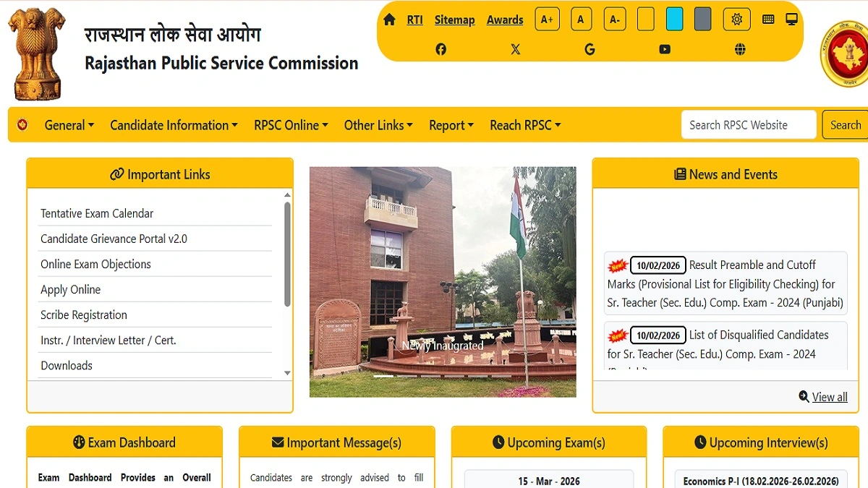Open the Awards page link
This screenshot has width=868, height=488.
pyautogui.click(x=505, y=20)
